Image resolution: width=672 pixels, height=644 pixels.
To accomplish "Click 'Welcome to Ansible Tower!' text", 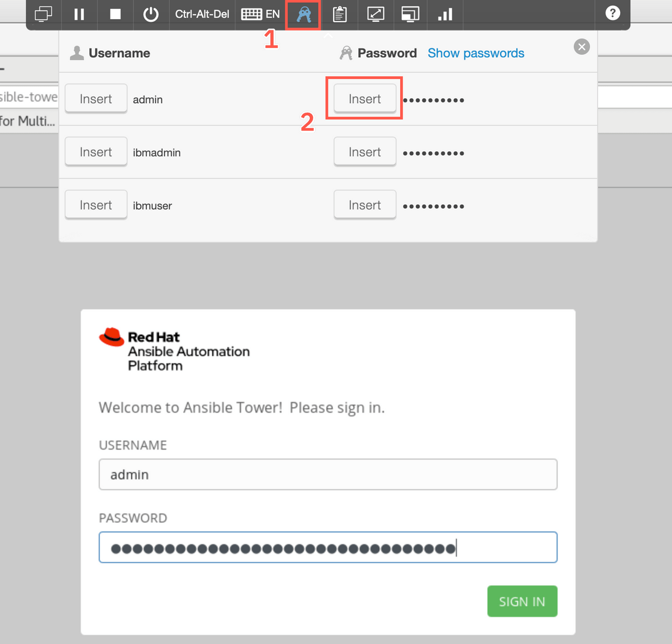I will click(190, 408).
